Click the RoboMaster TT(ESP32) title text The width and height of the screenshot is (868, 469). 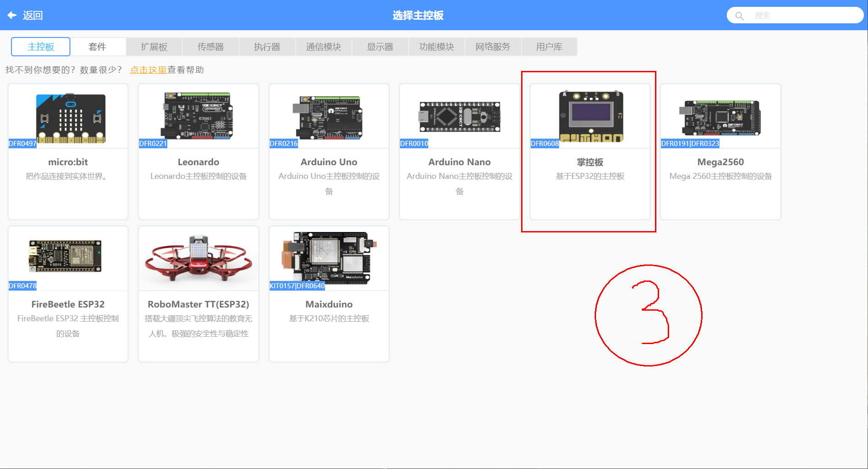click(198, 304)
